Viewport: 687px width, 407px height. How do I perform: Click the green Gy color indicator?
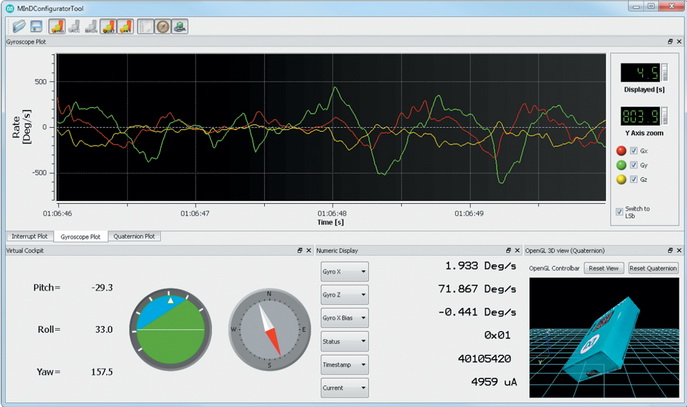point(621,165)
